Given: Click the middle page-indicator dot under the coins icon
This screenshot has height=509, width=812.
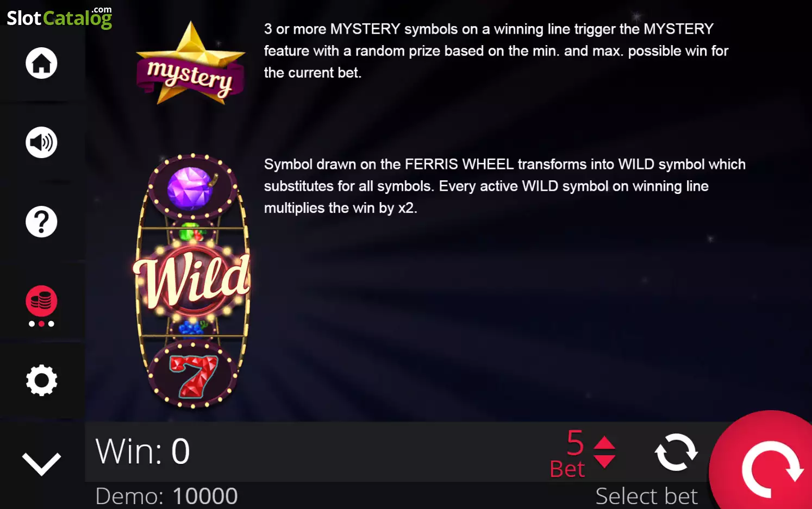Looking at the screenshot, I should click(41, 324).
